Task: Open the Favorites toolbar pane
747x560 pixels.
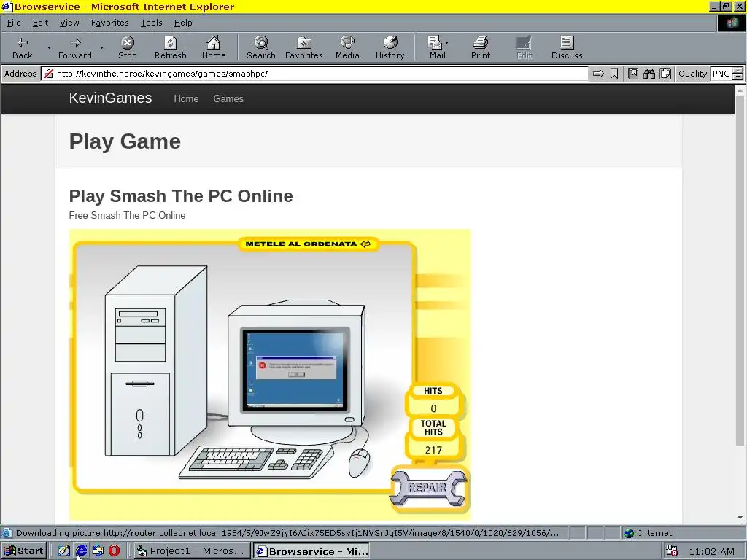Action: coord(304,47)
